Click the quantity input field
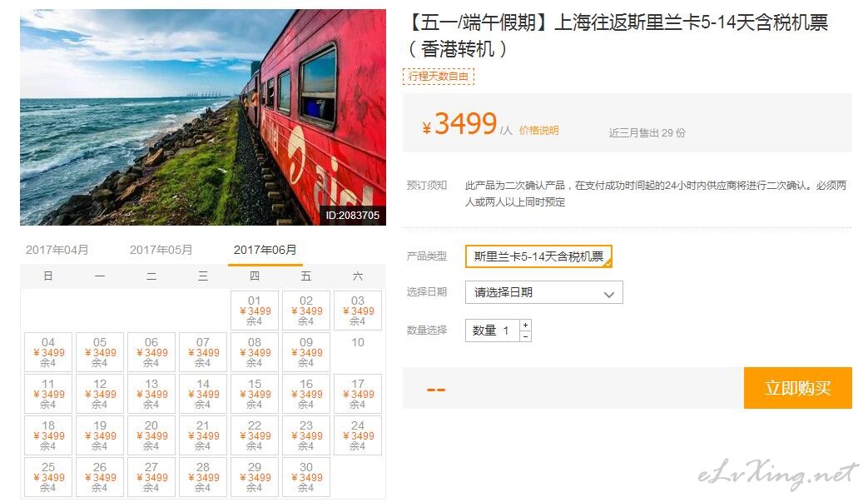The width and height of the screenshot is (868, 502). click(493, 331)
